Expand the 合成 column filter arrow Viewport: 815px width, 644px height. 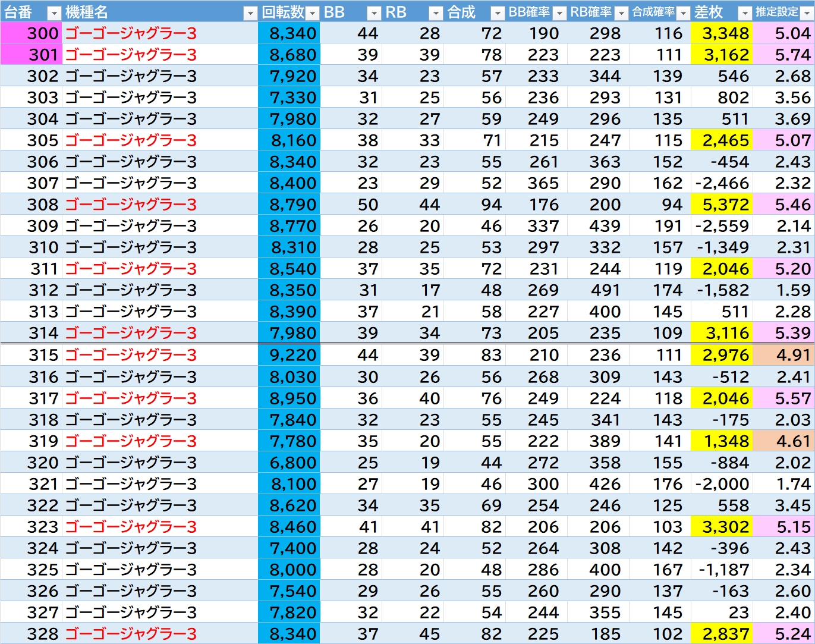coord(498,13)
